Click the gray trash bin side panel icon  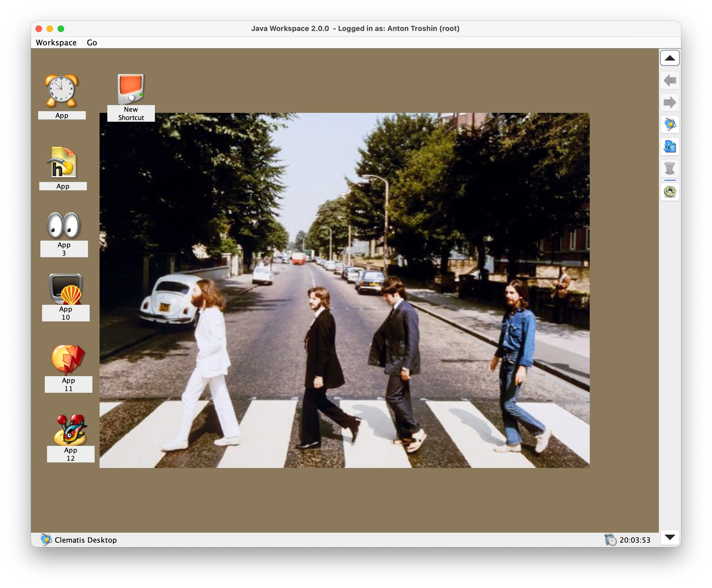(669, 168)
